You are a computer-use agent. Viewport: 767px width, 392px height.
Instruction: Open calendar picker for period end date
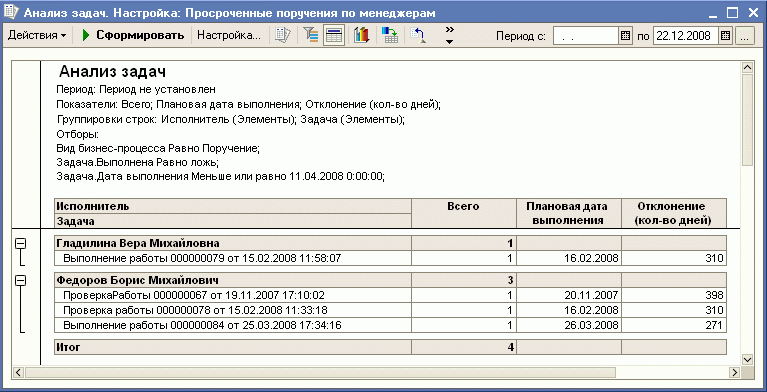[725, 36]
